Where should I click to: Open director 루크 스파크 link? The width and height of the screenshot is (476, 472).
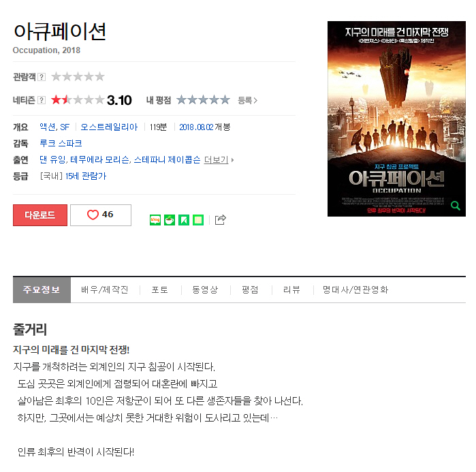(61, 143)
